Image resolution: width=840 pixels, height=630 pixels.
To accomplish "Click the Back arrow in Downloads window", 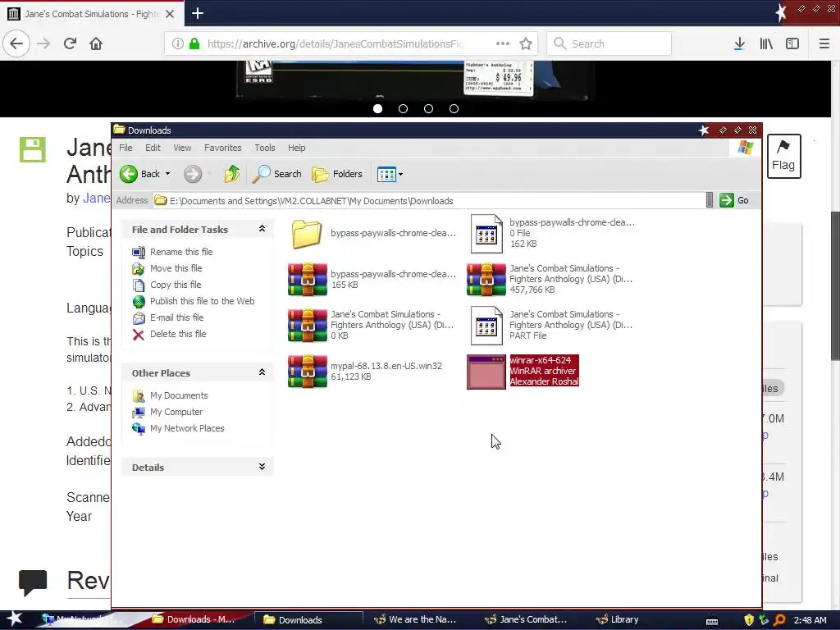I will 129,174.
